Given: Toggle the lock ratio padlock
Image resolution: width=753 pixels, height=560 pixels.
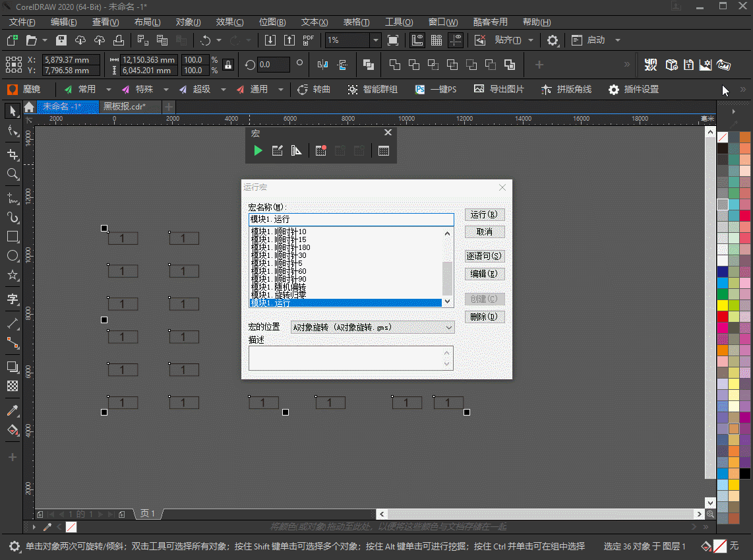Looking at the screenshot, I should [x=228, y=65].
